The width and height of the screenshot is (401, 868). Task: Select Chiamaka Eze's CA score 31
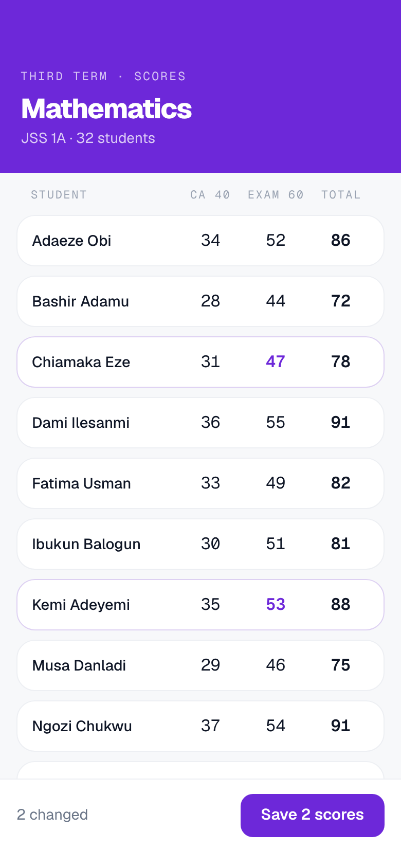point(211,361)
